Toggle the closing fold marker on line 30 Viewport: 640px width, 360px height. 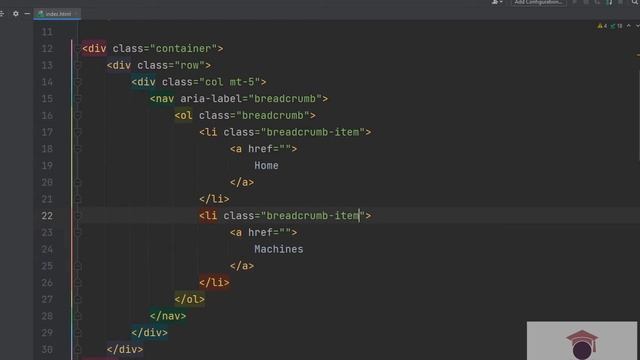(78, 349)
